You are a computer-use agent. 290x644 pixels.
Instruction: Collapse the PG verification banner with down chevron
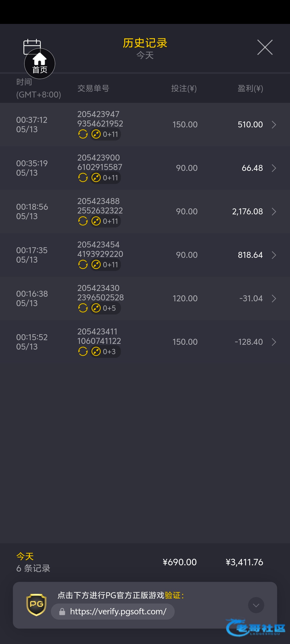tap(256, 605)
